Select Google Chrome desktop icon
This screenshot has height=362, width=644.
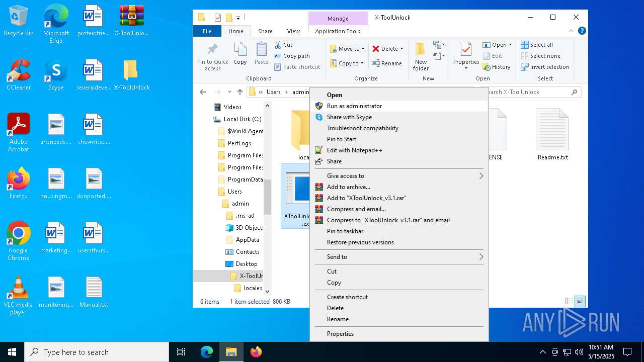pyautogui.click(x=19, y=241)
